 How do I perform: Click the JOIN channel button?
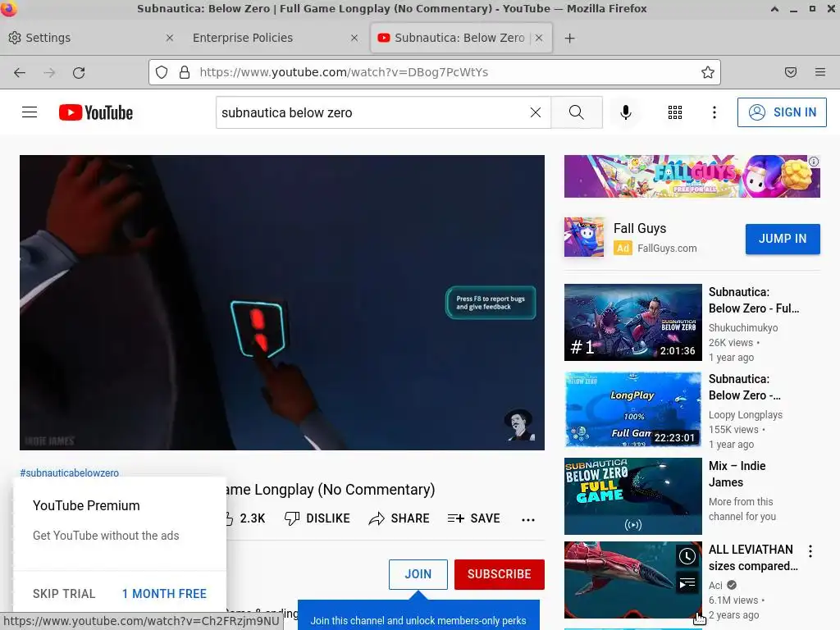(x=418, y=574)
